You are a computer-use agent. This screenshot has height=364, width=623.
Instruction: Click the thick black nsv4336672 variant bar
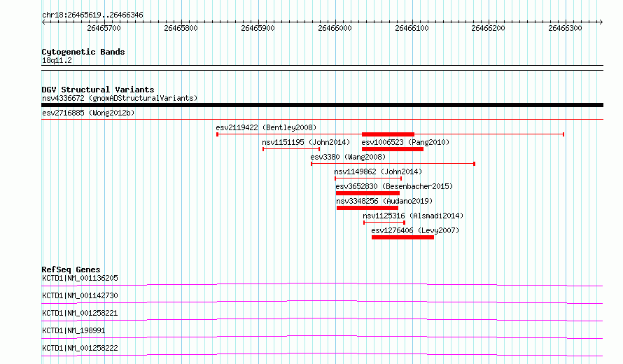coord(322,105)
